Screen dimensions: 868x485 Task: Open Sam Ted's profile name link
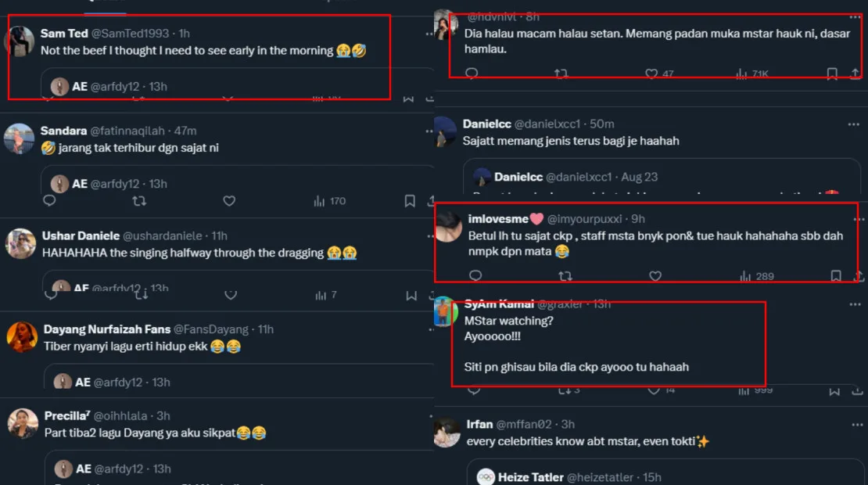click(64, 34)
